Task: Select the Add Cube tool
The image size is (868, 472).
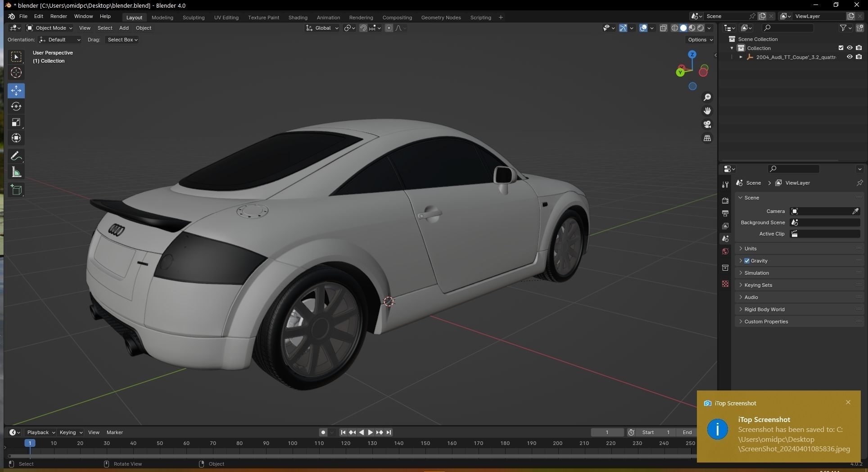Action: tap(16, 190)
